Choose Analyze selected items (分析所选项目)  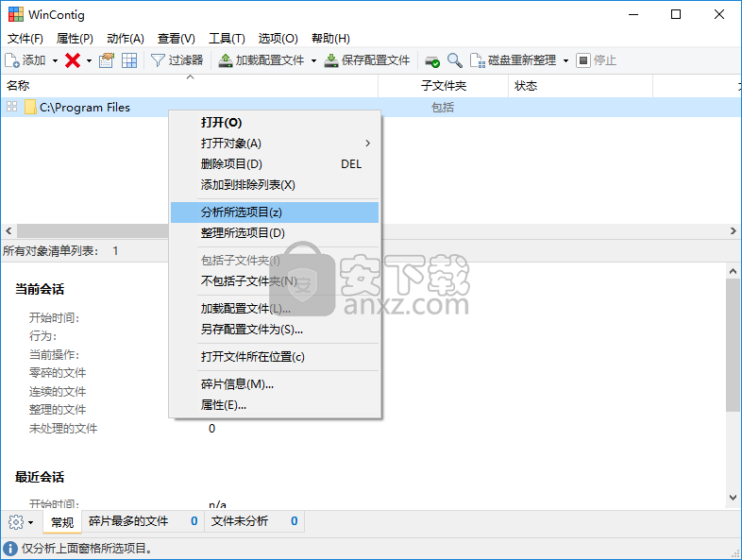pos(275,212)
